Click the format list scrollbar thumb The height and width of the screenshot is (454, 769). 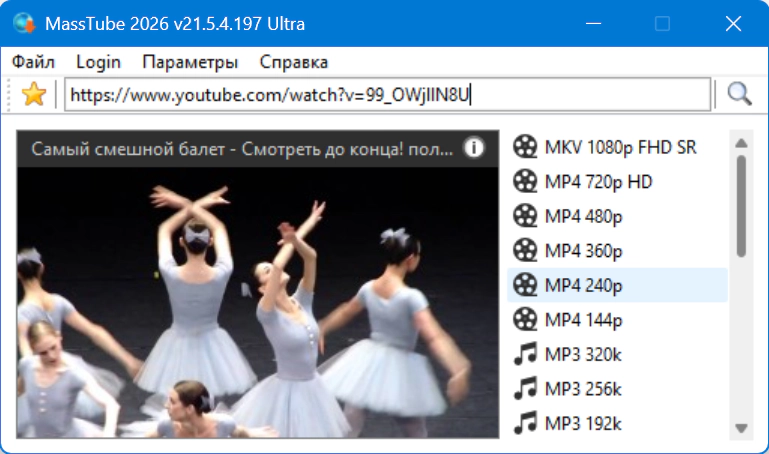pos(741,206)
